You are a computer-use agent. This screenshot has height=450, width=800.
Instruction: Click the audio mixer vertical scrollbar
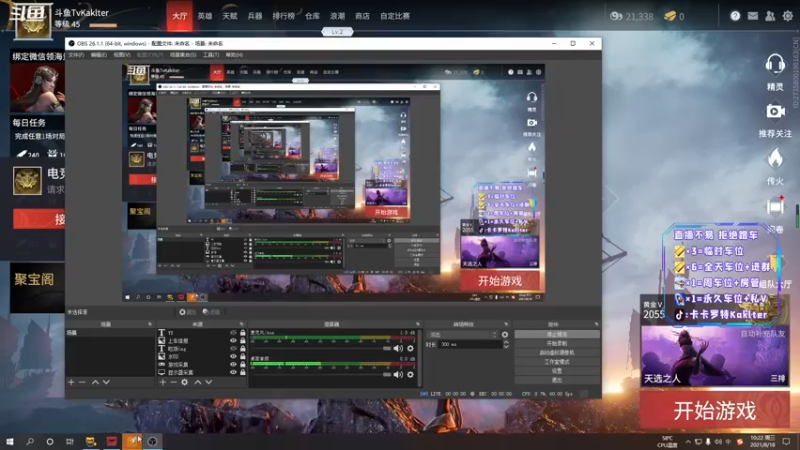(420, 357)
